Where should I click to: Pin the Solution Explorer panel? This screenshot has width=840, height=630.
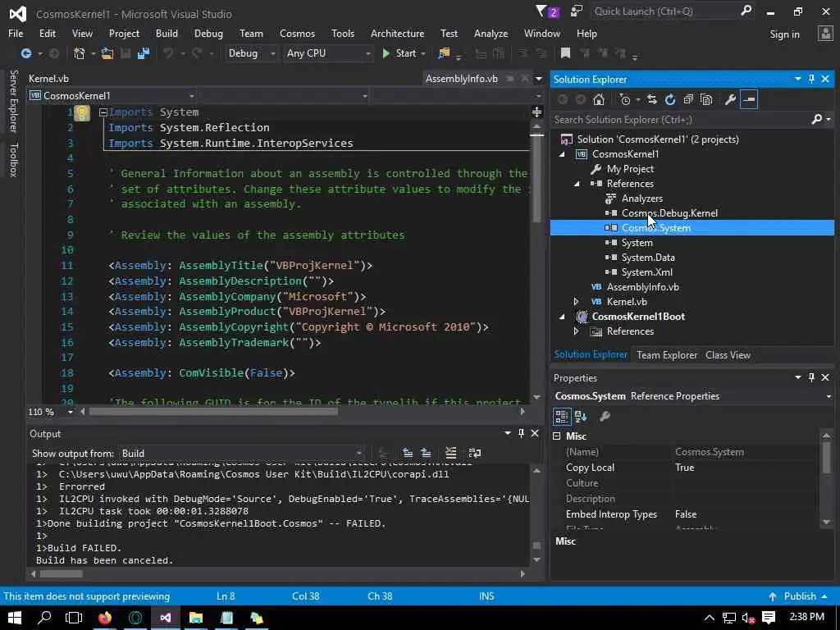click(x=811, y=79)
